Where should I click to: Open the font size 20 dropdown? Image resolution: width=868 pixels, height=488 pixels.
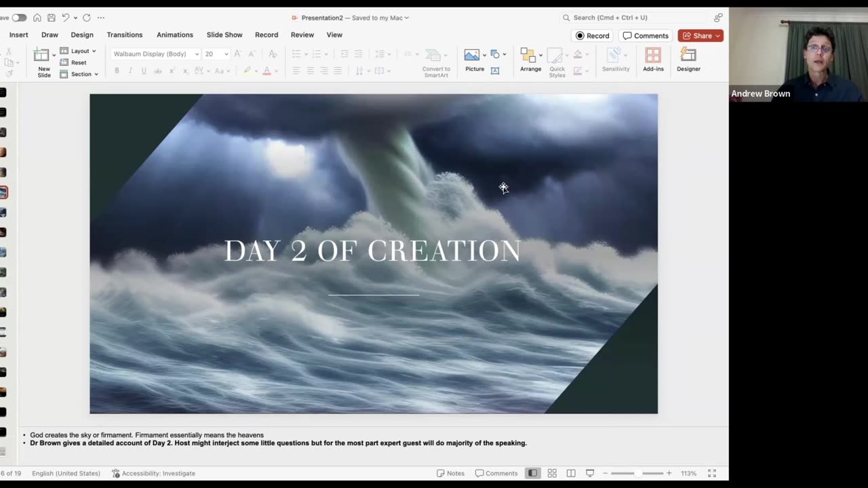(226, 54)
